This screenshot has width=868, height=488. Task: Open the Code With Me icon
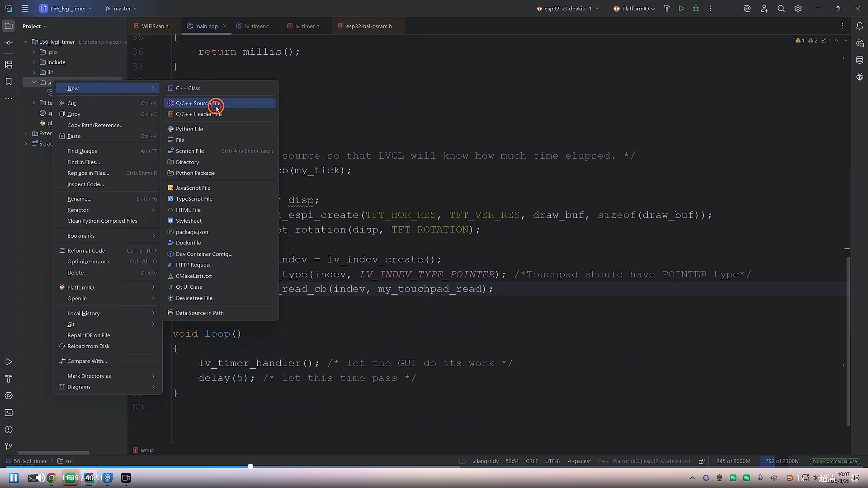point(764,9)
